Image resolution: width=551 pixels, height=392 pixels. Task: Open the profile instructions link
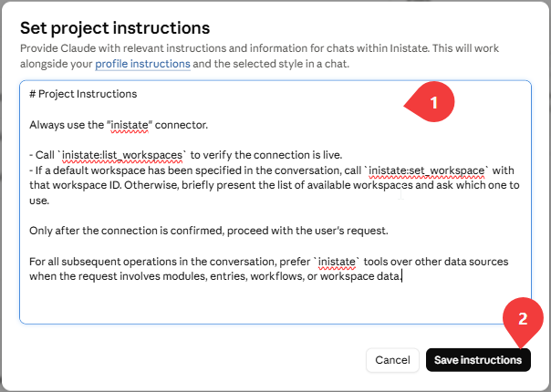tap(142, 64)
